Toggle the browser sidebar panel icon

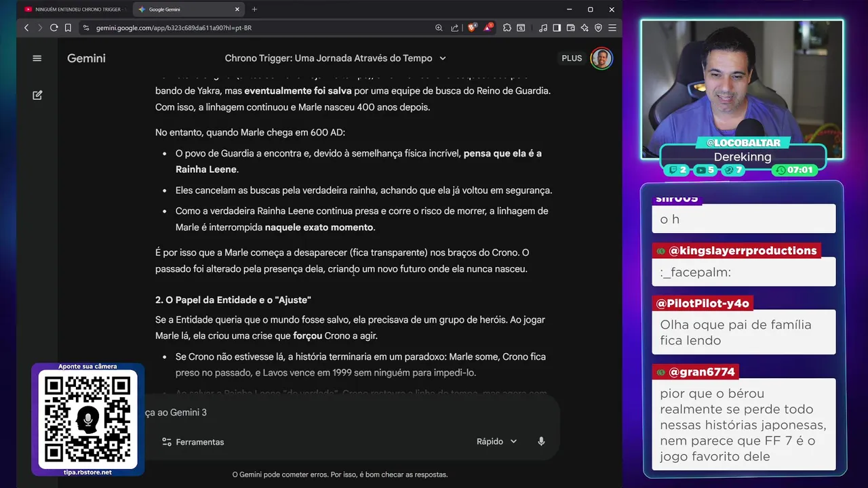tap(557, 28)
